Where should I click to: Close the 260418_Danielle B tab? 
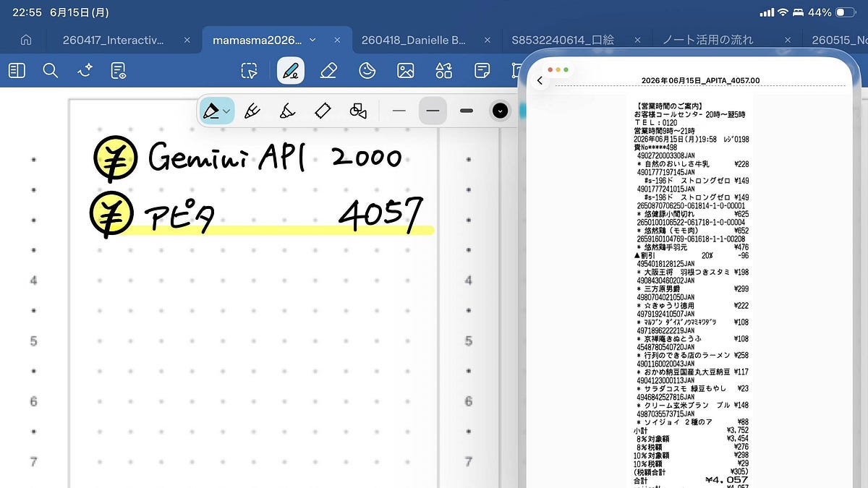point(488,40)
